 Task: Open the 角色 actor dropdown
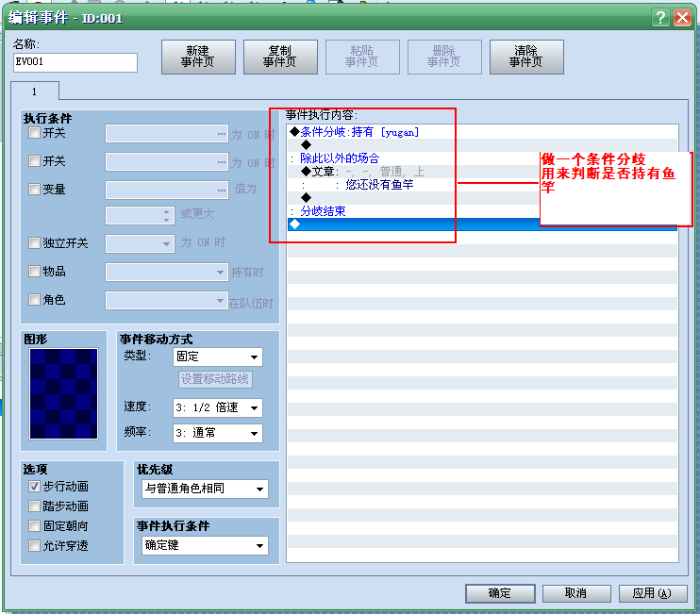point(167,300)
